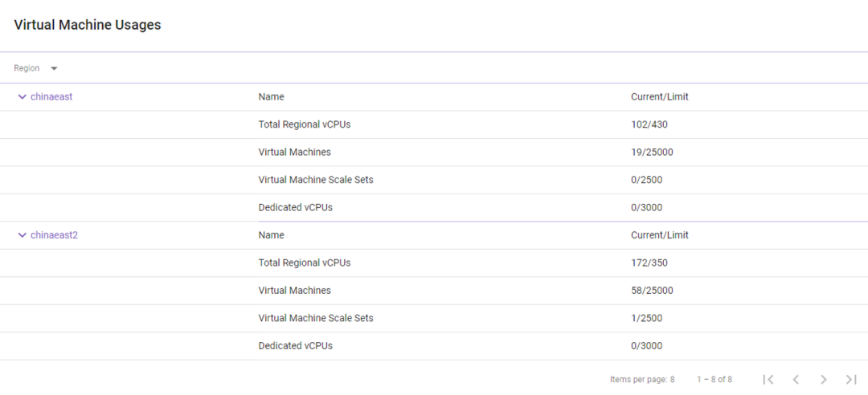Click the Virtual Machine Usages heading

point(88,25)
